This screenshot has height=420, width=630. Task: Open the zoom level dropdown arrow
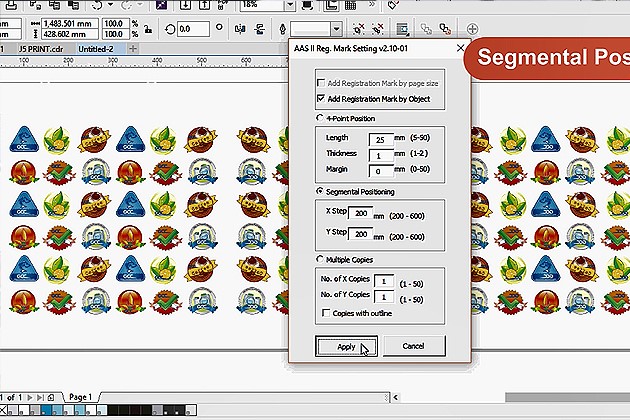pos(290,5)
